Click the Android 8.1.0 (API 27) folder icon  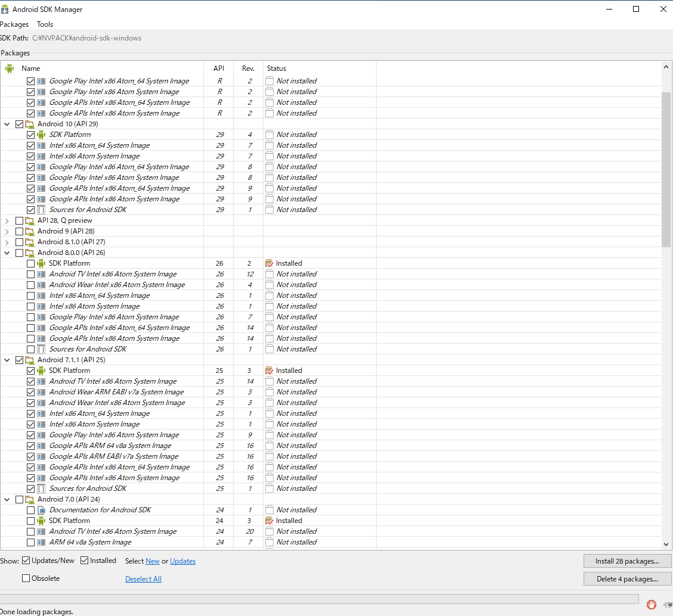[30, 242]
